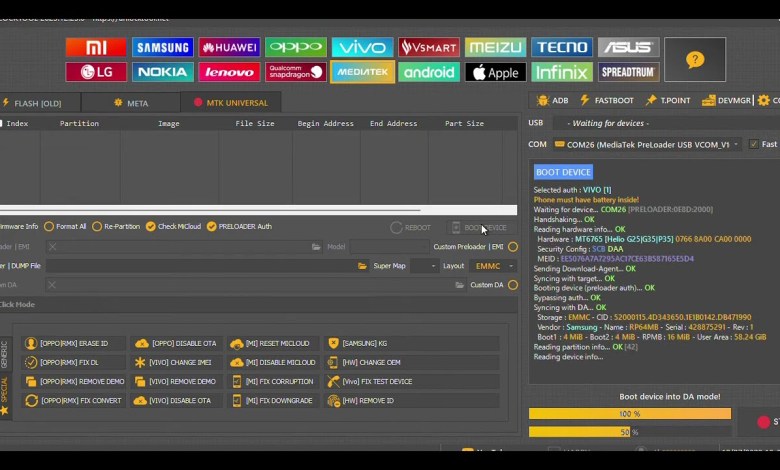Select the MediaTek chipset icon
The width and height of the screenshot is (780, 470).
362,72
